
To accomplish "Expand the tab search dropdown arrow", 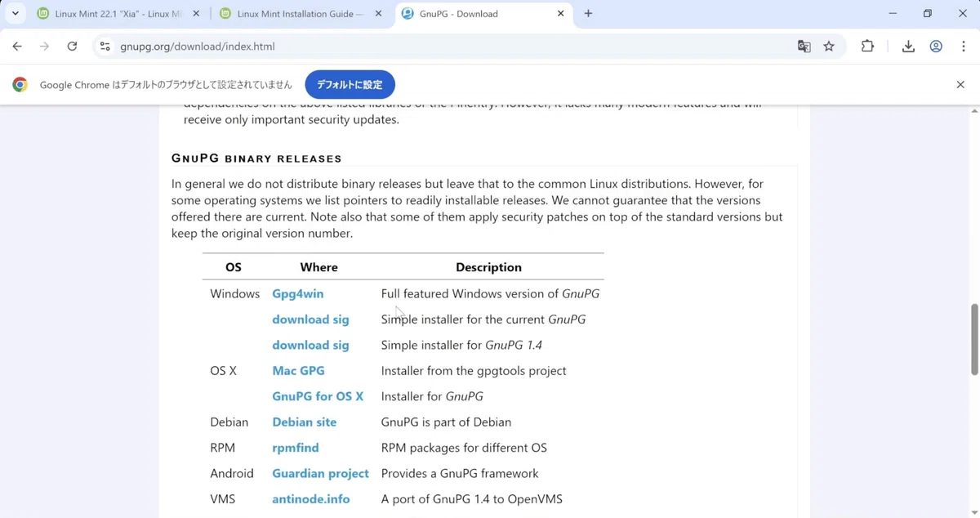I will [15, 14].
